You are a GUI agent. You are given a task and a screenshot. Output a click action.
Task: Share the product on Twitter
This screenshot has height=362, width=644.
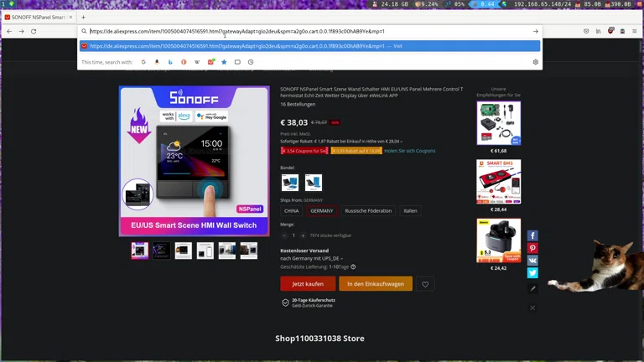[x=532, y=273]
